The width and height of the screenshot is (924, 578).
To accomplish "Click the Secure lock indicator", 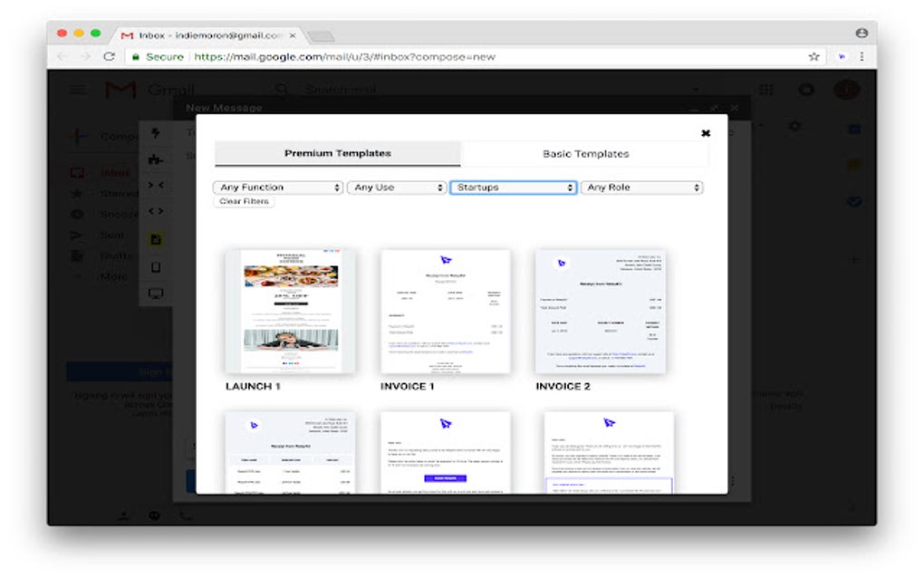I will pyautogui.click(x=158, y=56).
